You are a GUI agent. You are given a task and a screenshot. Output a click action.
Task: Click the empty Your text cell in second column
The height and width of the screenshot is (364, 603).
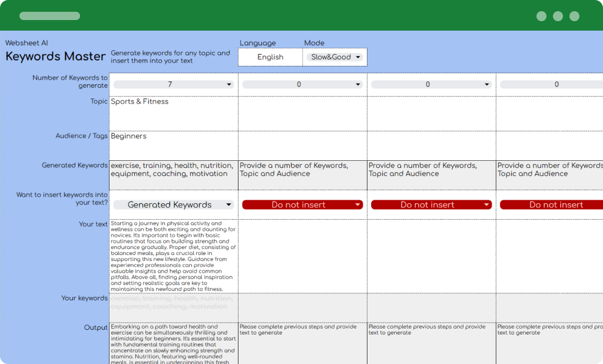point(303,256)
